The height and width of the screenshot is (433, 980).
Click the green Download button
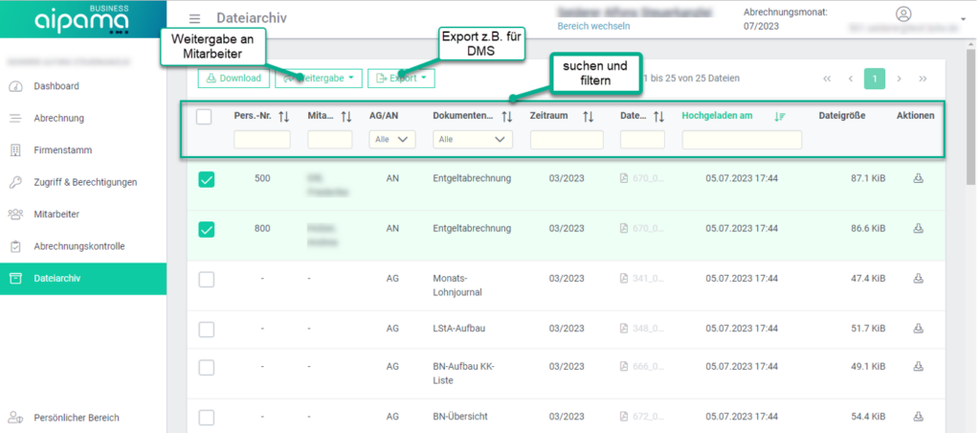point(234,78)
